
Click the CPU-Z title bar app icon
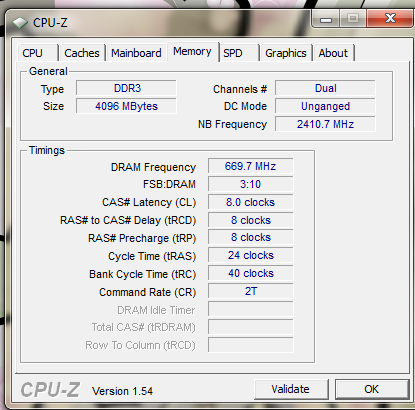tap(20, 23)
